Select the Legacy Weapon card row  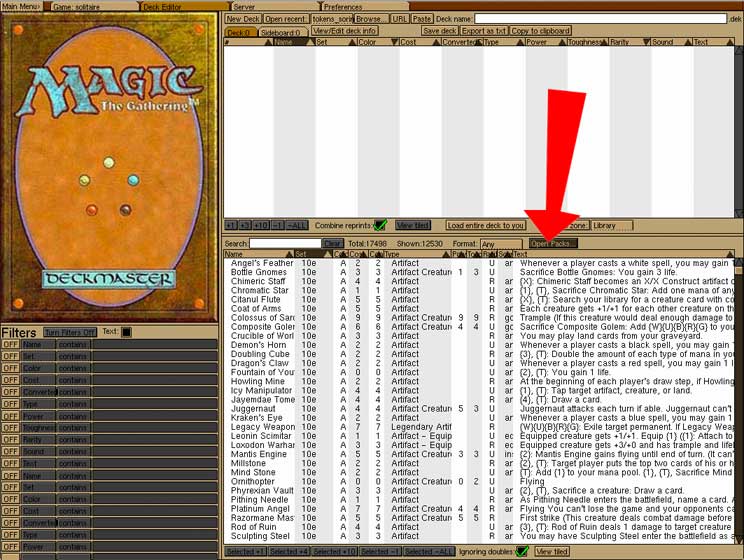(479, 427)
